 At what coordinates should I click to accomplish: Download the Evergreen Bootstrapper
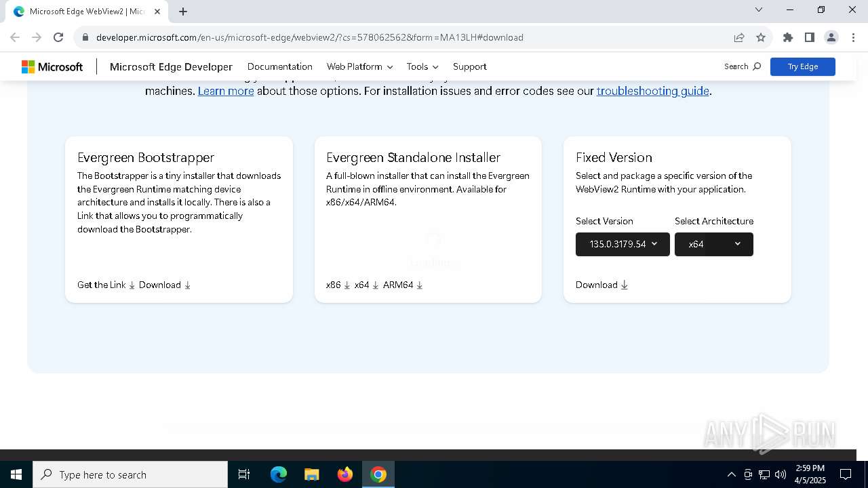pyautogui.click(x=165, y=285)
